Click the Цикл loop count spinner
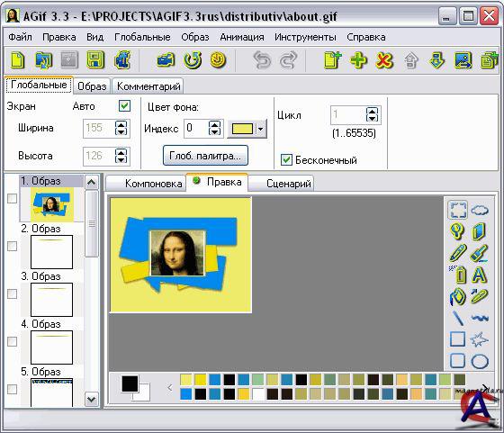 point(373,114)
